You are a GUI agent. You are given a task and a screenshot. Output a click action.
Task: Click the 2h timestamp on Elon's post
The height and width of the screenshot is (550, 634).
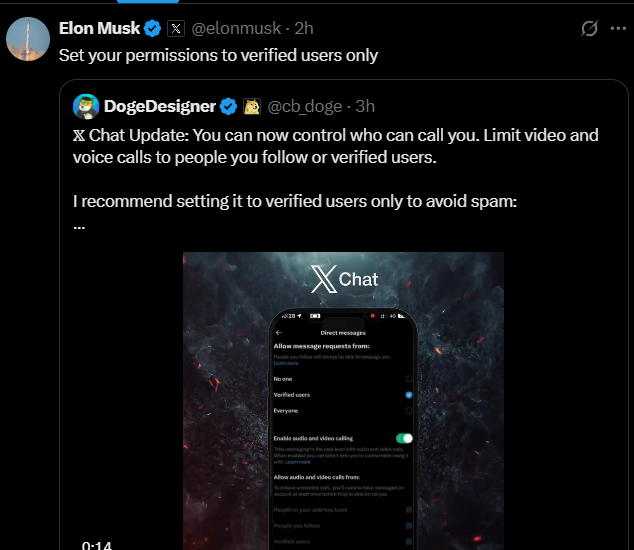301,28
